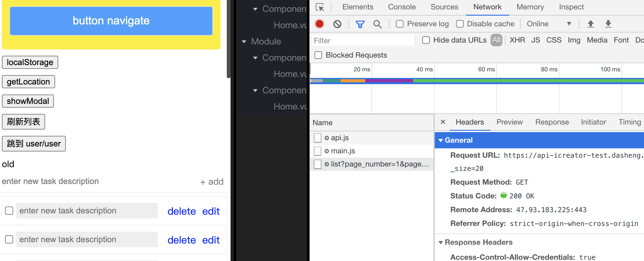Click delete on the first task row

click(182, 211)
